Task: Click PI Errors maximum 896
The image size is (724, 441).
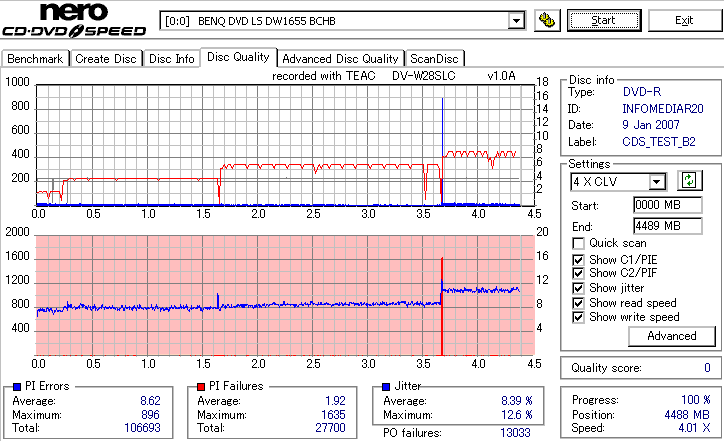Action: click(150, 415)
